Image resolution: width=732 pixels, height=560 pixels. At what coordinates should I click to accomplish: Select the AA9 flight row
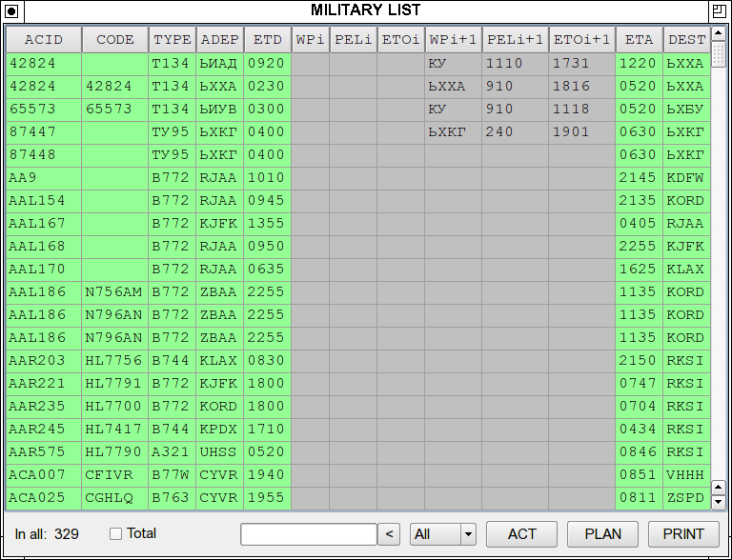[358, 178]
